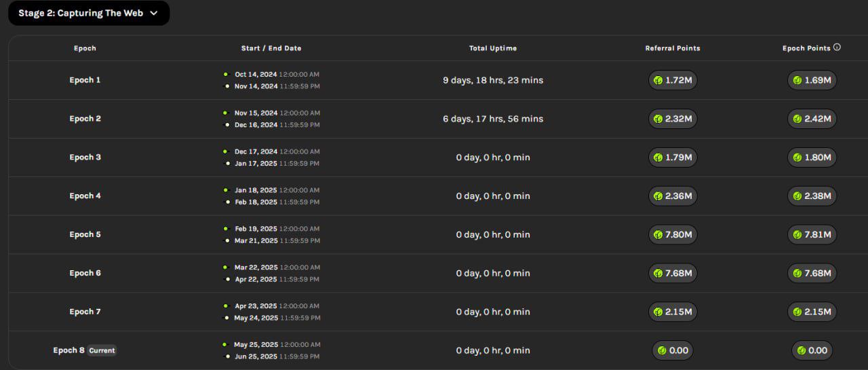Click the leaf icon in Epoch 3 referral points
868x370 pixels.
point(658,158)
